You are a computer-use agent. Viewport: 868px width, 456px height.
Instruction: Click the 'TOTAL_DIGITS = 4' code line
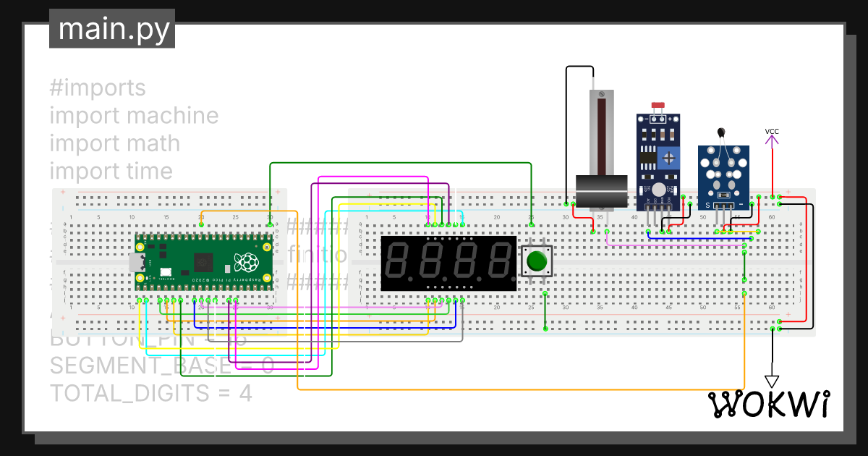coord(150,393)
